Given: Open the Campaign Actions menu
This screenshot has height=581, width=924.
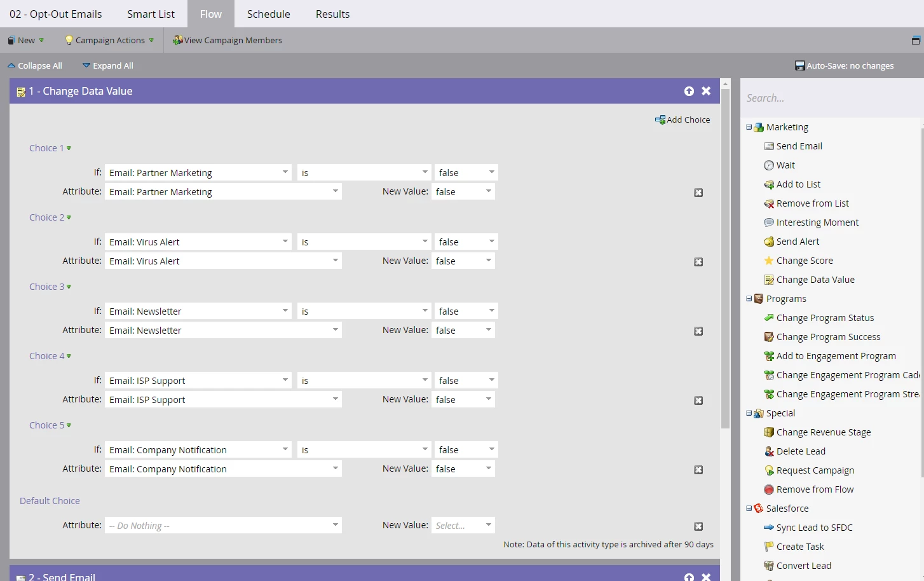Looking at the screenshot, I should [109, 40].
